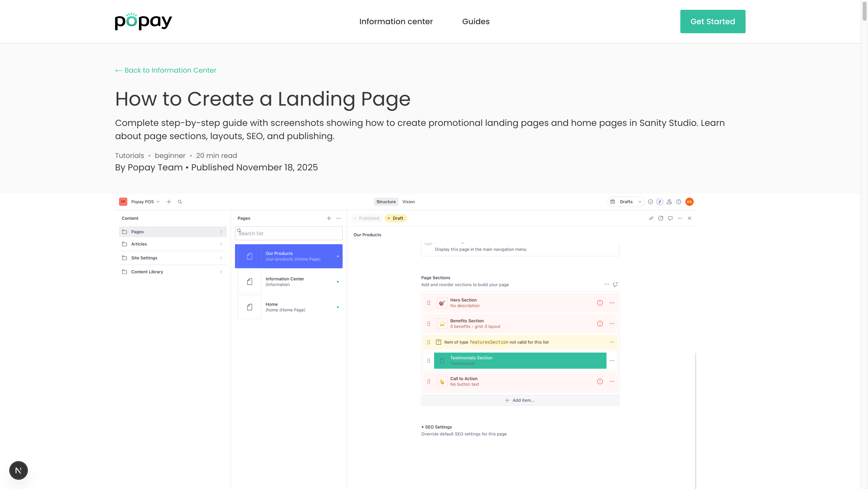
Task: Click the Popay logo
Action: [x=143, y=22]
